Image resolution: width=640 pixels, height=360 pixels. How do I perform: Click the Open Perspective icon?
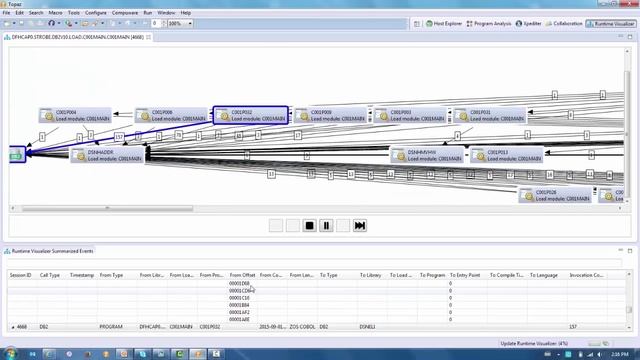pyautogui.click(x=417, y=24)
